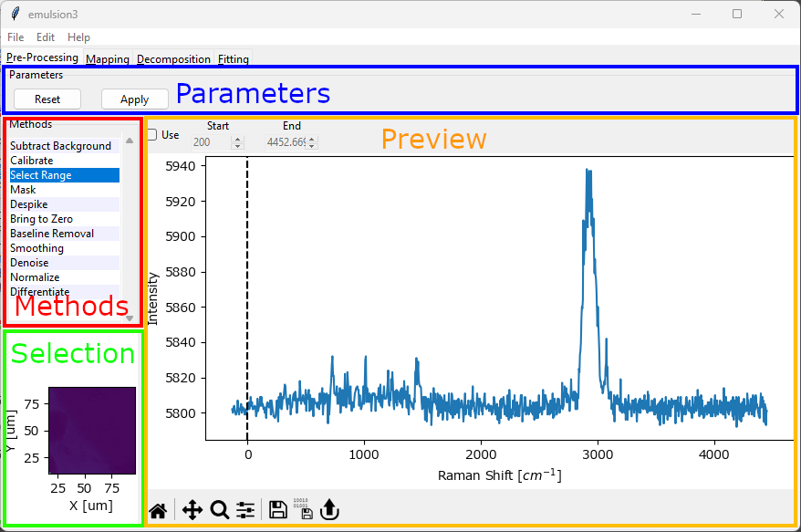
Task: Enable the Use checkbox
Action: point(152,135)
